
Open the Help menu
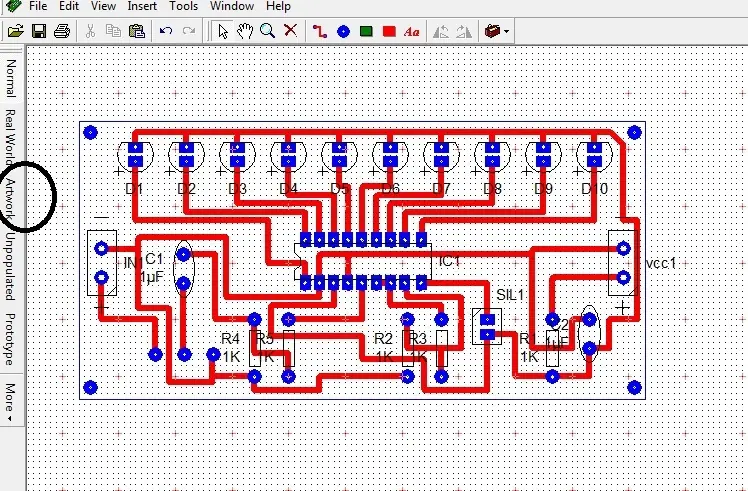click(278, 6)
